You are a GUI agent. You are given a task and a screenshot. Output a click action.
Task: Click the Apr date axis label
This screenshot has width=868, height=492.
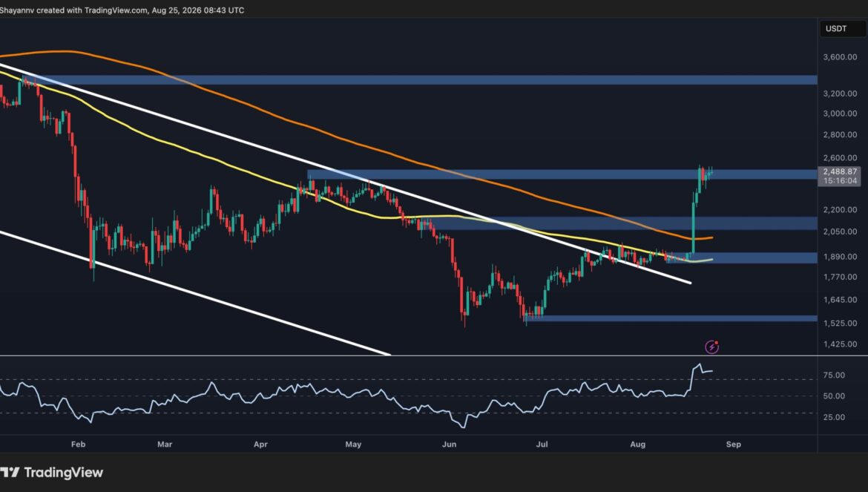coord(260,445)
